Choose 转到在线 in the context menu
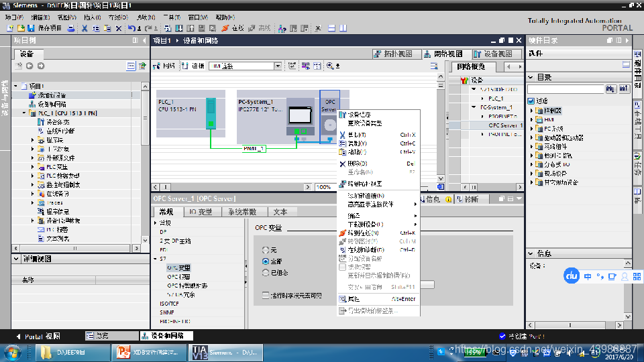Image resolution: width=644 pixels, height=362 pixels. [378, 233]
